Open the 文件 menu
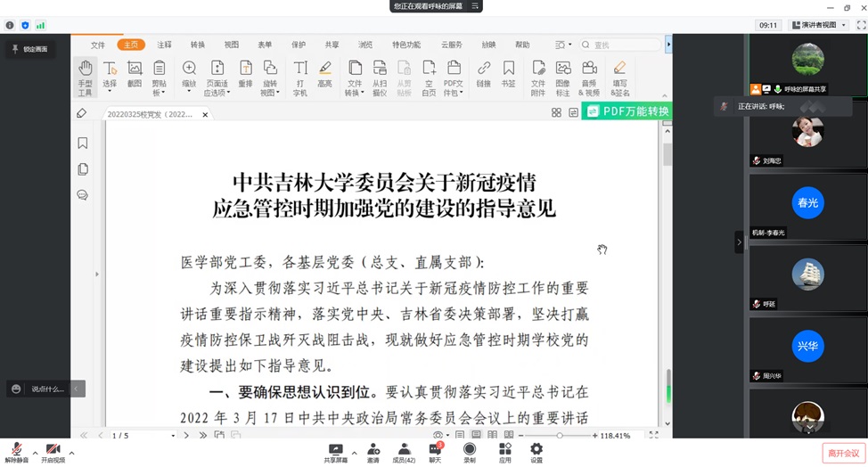The image size is (868, 467). (98, 45)
